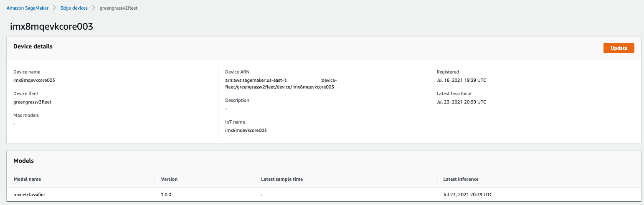644x205 pixels.
Task: Go to the Edge devices breadcrumb
Action: point(74,8)
